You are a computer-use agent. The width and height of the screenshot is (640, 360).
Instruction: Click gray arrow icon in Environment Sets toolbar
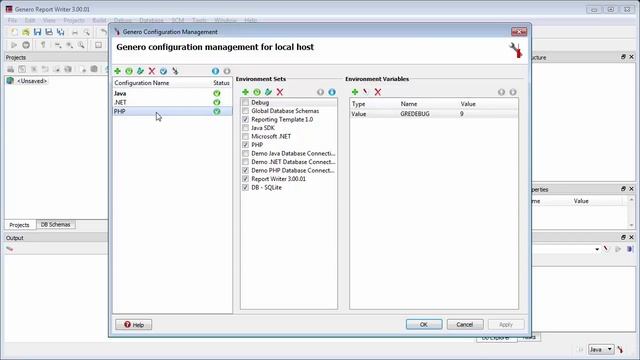pyautogui.click(x=320, y=92)
